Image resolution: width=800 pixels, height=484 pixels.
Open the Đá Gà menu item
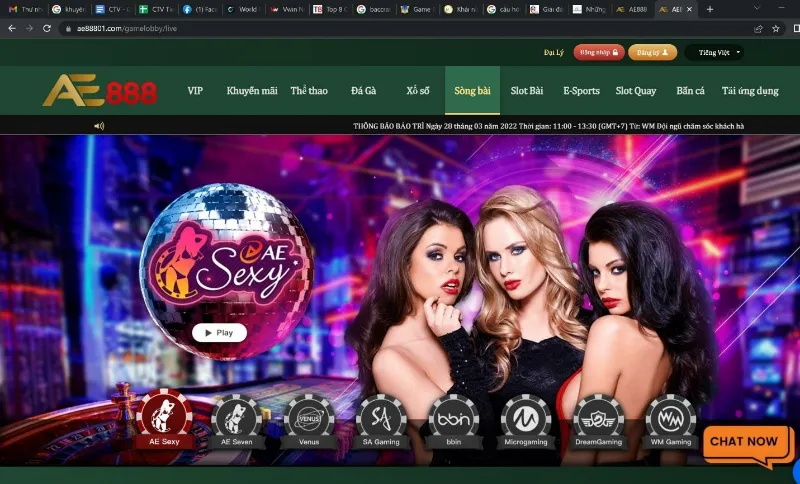[x=363, y=91]
